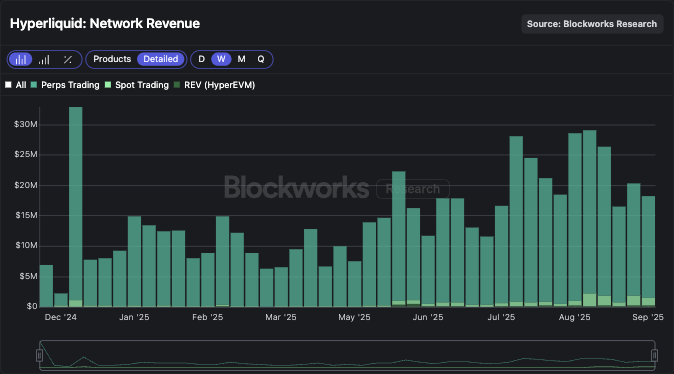Click the Source: Blockworks Research badge
Viewport: 674px width, 374px height.
592,24
